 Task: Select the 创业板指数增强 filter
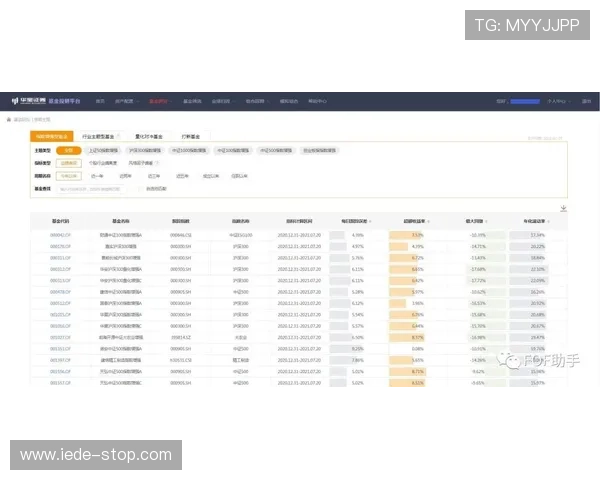pos(320,150)
